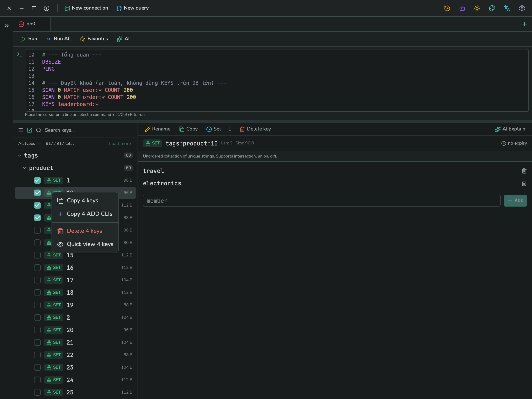Viewport: 532px width, 399px height.
Task: Delete the electronics member
Action: [524, 183]
